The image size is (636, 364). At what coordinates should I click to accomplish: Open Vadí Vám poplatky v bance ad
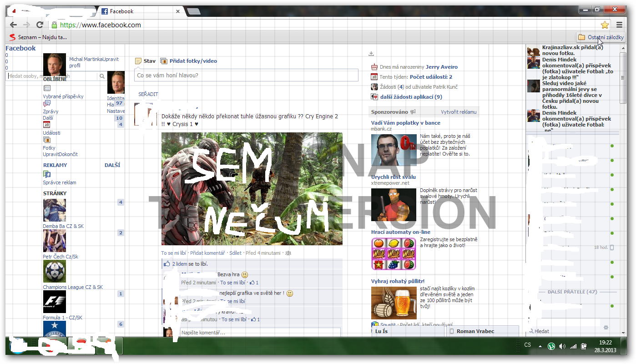click(x=406, y=123)
